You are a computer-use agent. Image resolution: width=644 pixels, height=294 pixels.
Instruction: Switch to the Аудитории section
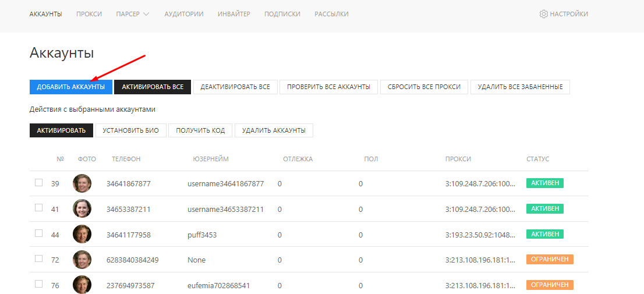click(184, 14)
